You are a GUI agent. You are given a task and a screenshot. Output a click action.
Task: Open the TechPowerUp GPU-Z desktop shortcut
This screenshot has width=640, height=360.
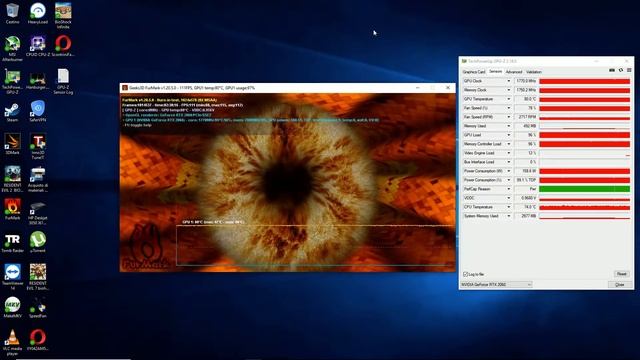[x=12, y=82]
